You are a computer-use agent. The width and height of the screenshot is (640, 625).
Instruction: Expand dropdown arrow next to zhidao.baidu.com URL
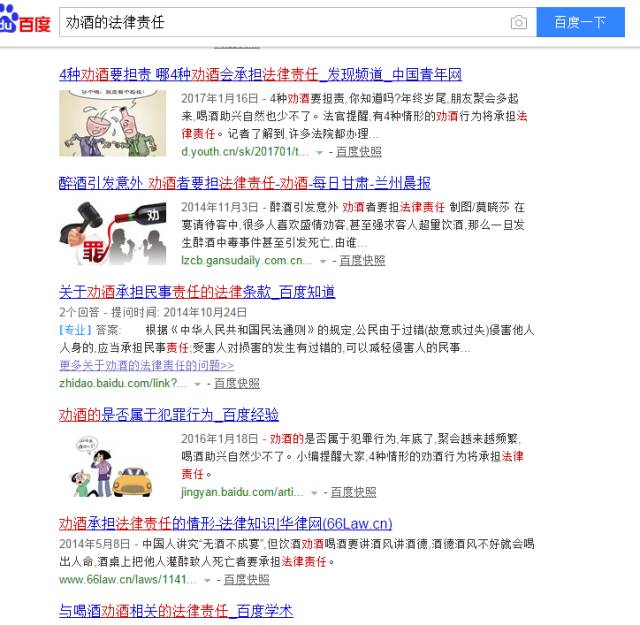coord(198,384)
